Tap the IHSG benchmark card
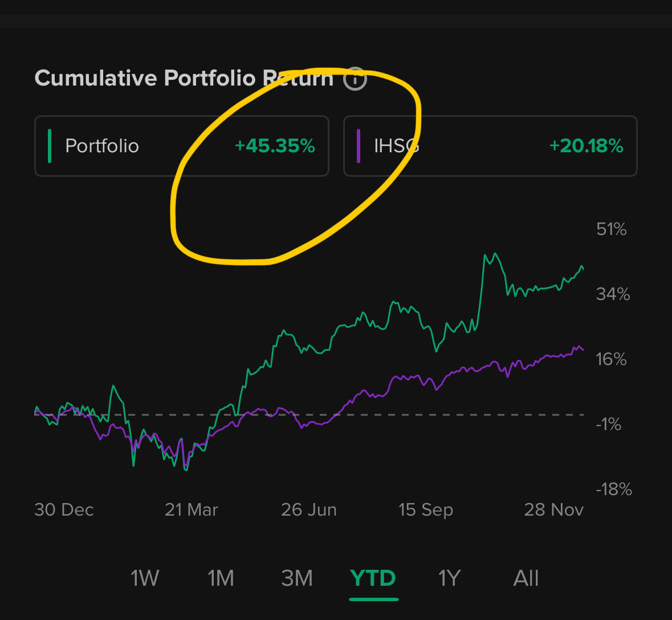Viewport: 672px width, 620px height. click(490, 146)
